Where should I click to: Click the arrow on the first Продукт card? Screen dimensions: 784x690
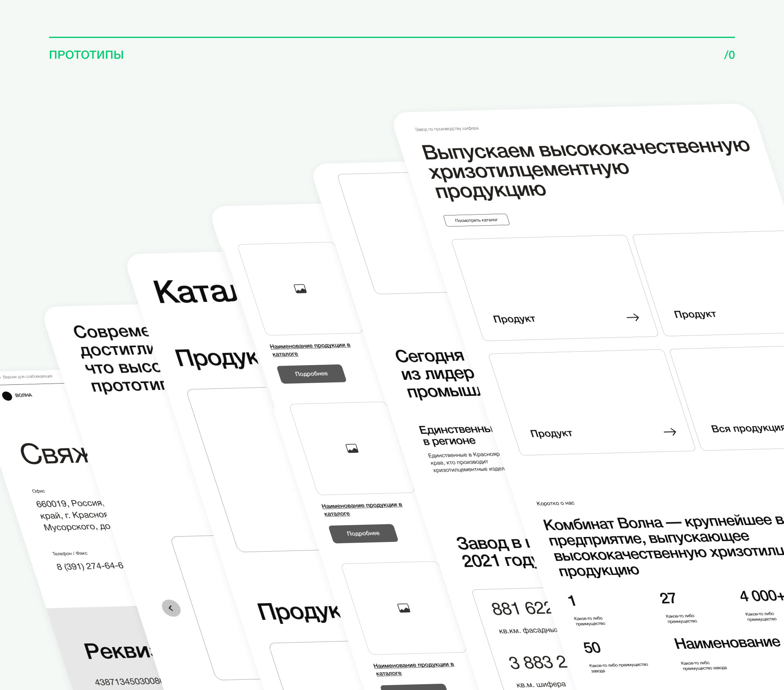[x=633, y=317]
